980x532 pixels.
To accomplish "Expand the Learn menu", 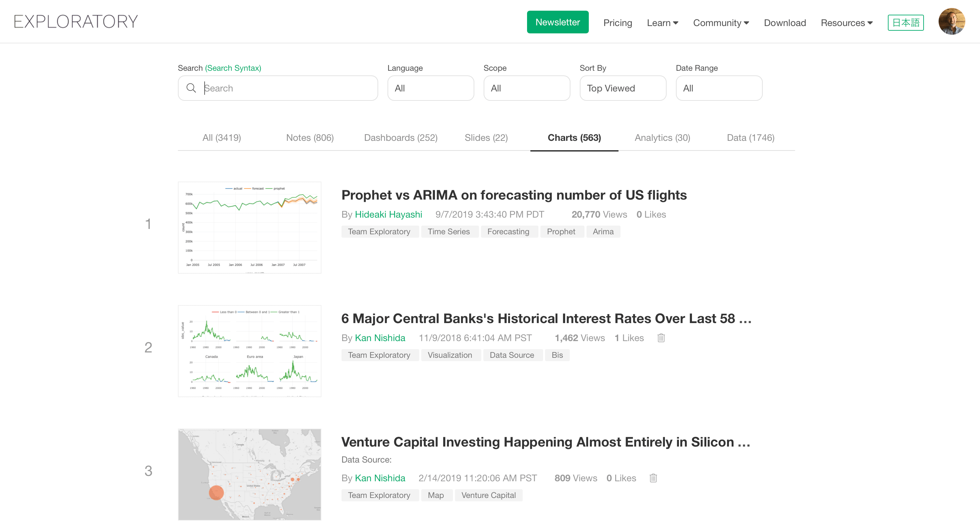I will click(662, 23).
